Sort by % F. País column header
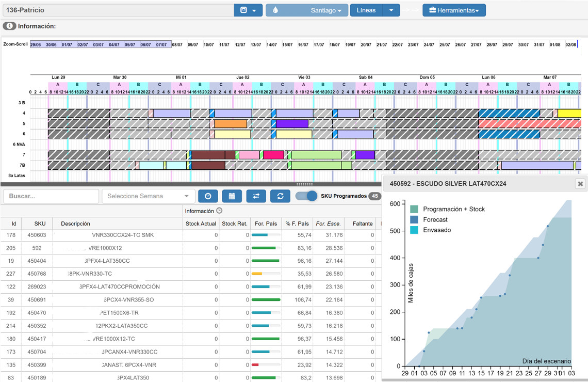Image resolution: width=588 pixels, height=382 pixels. 297,224
